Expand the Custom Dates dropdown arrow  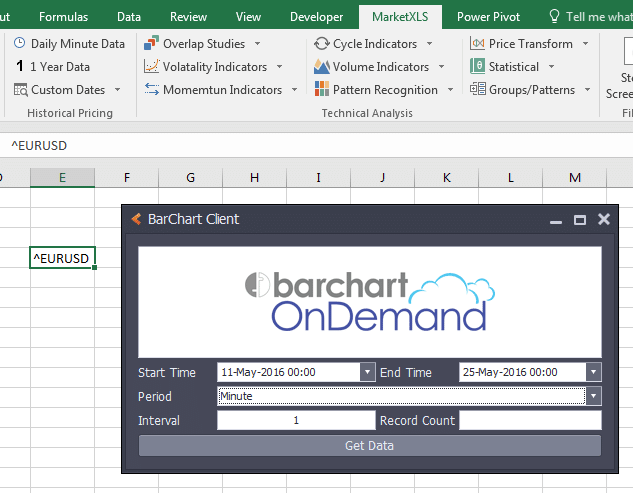click(x=117, y=89)
